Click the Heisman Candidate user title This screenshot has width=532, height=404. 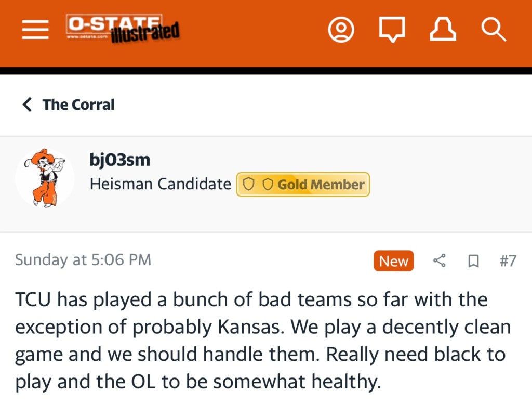coord(161,184)
